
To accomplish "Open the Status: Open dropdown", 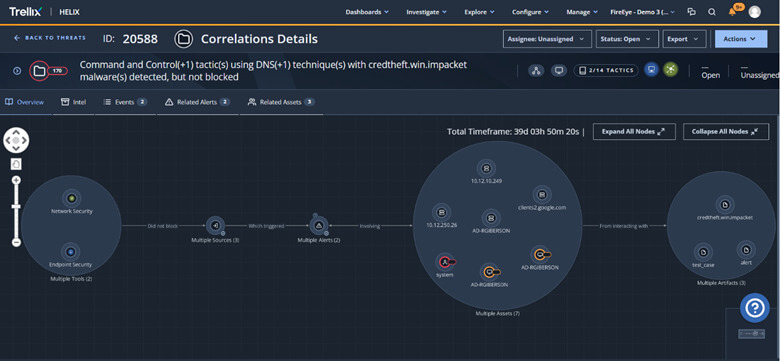I will [x=627, y=39].
